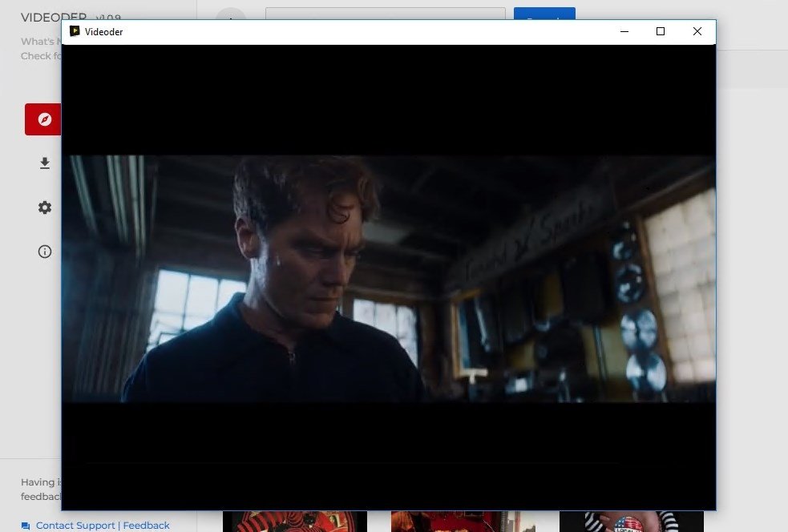788x532 pixels.
Task: Open the About info icon in sidebar
Action: 45,252
